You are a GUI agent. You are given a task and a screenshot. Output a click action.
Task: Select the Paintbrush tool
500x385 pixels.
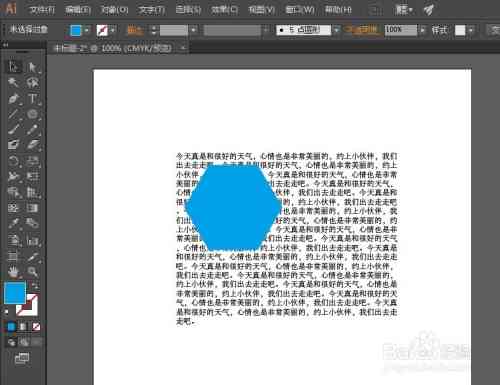tap(13, 129)
